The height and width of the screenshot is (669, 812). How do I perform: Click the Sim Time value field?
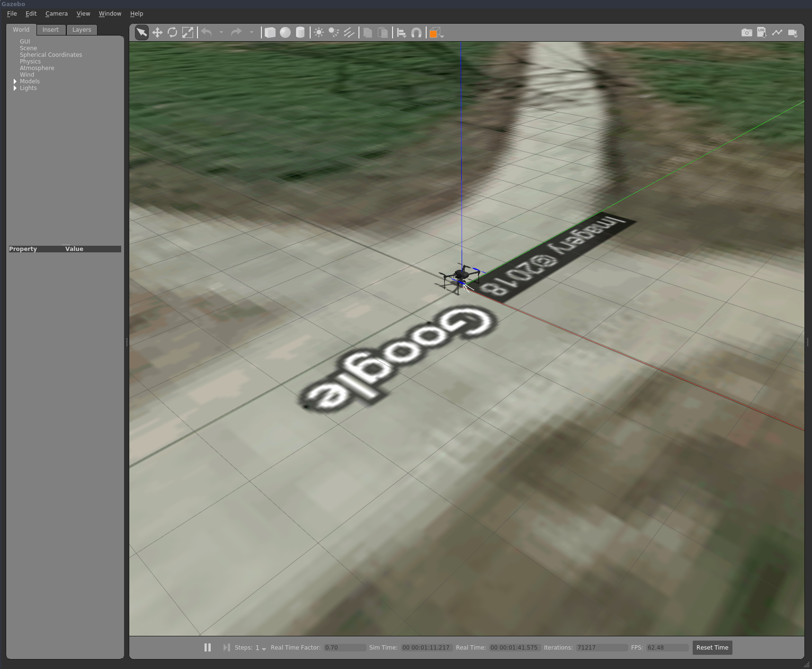[426, 648]
